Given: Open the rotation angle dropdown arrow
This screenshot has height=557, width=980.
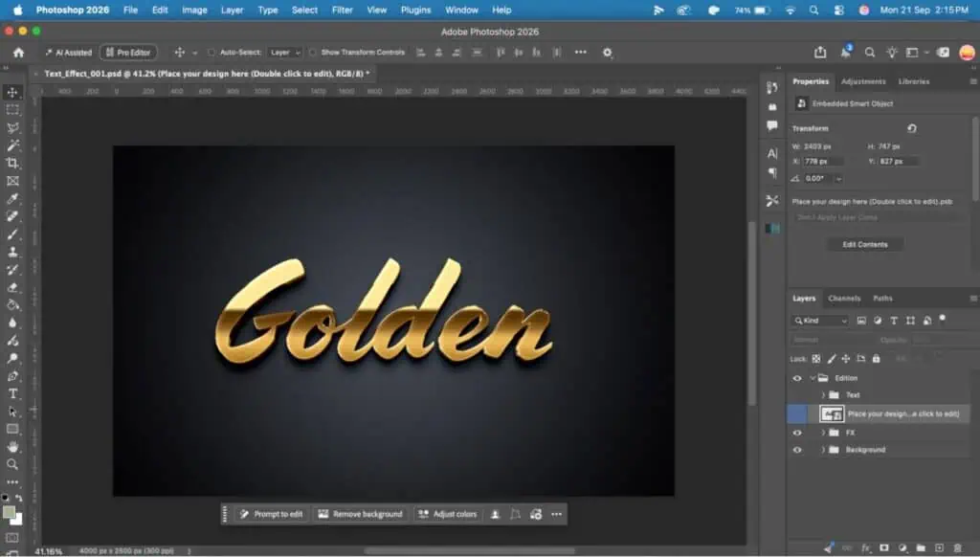Looking at the screenshot, I should pos(838,179).
